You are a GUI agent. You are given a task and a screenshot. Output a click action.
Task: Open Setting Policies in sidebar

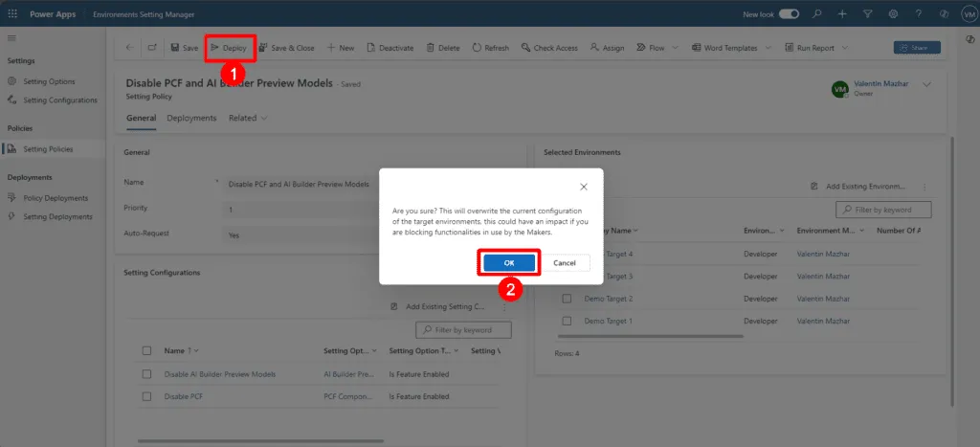(x=48, y=148)
